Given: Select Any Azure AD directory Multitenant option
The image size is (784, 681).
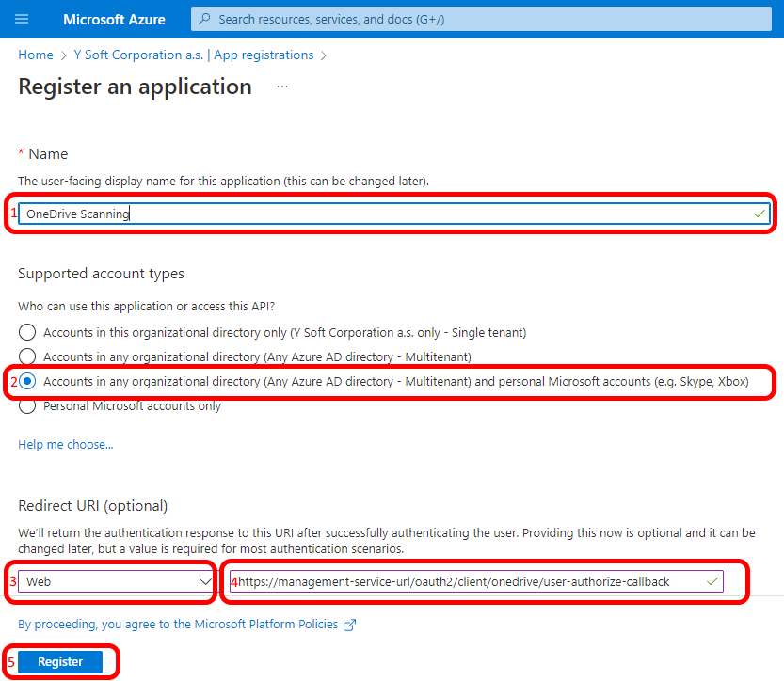Looking at the screenshot, I should (27, 356).
